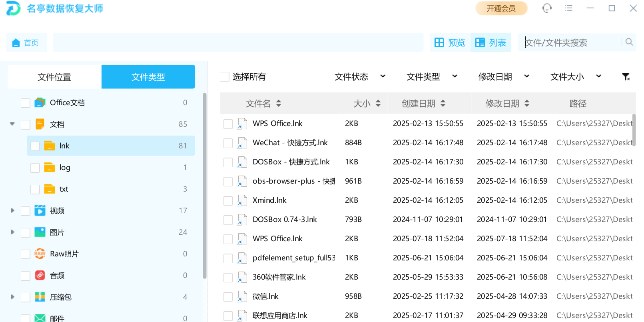644x322 pixels.
Task: Click the 视频 category icon
Action: [40, 210]
